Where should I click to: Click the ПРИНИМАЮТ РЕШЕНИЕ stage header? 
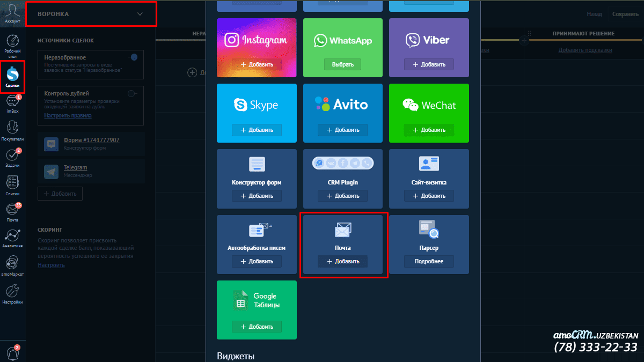tap(584, 34)
